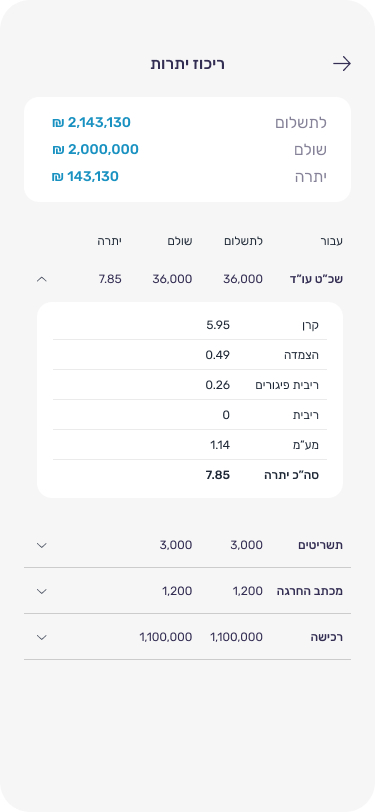The width and height of the screenshot is (375, 812).
Task: Select the שכ"ט עו"ד row label
Action: pos(316,279)
